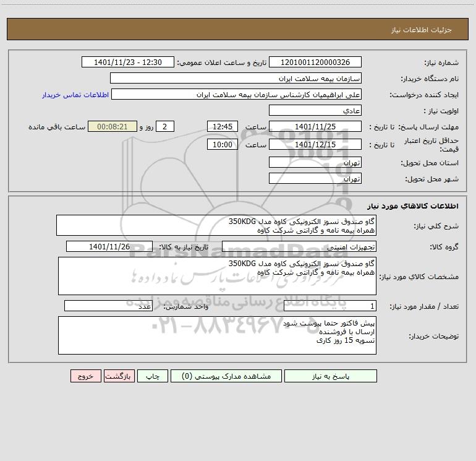The width and height of the screenshot is (476, 461).
Task: Click the 'مشخصات کالاي مورد نیاز:' label
Action: tap(419, 277)
